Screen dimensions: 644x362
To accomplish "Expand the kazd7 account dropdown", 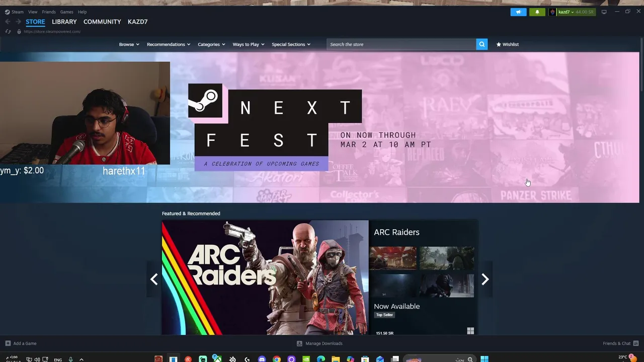I will [x=566, y=12].
